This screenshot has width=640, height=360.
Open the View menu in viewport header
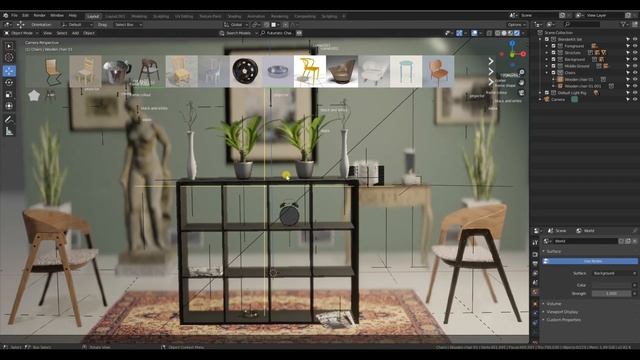pos(48,33)
